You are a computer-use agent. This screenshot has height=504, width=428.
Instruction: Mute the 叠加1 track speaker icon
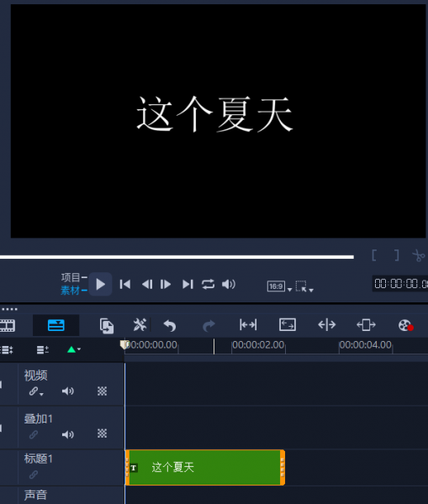click(68, 434)
